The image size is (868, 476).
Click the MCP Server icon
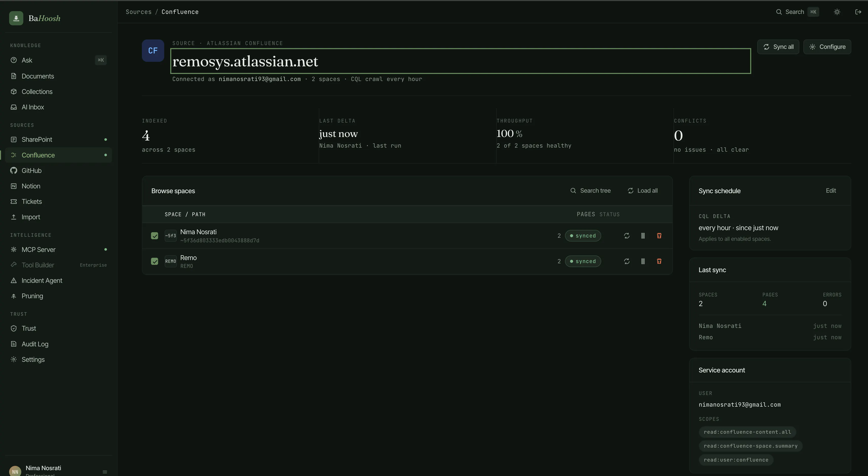point(13,249)
